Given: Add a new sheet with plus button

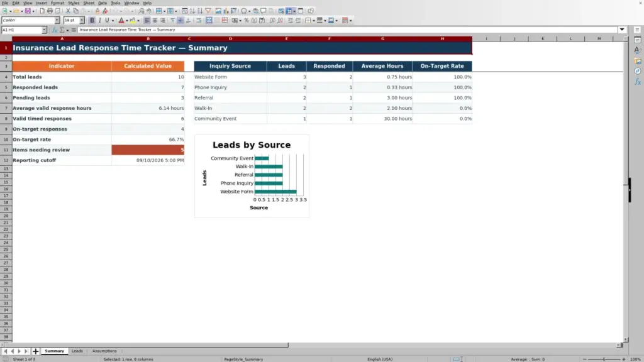Looking at the screenshot, I should point(35,351).
